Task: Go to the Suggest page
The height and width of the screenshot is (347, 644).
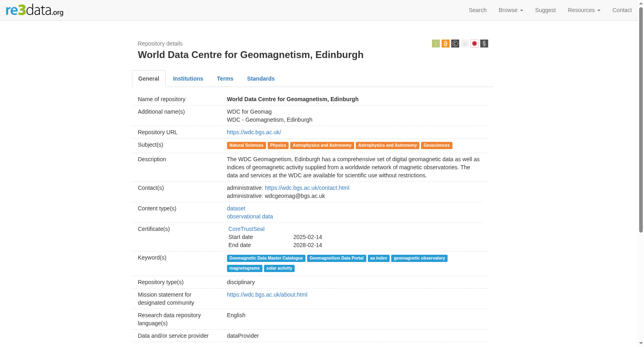Action: (x=545, y=10)
